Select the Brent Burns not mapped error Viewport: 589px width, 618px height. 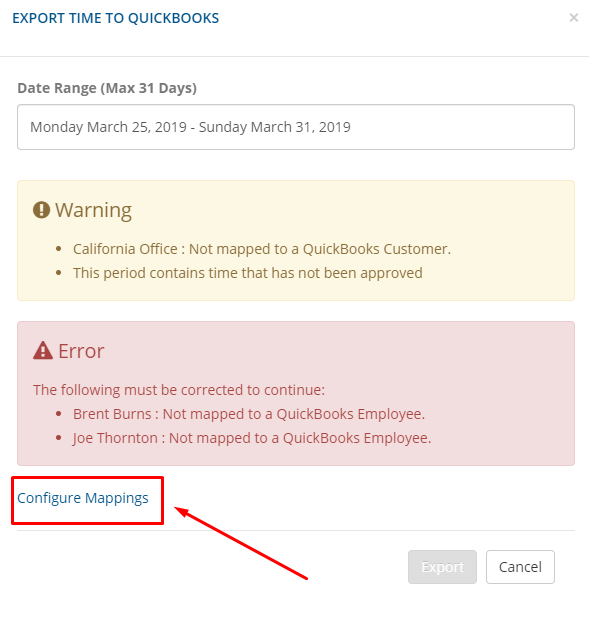click(x=249, y=414)
